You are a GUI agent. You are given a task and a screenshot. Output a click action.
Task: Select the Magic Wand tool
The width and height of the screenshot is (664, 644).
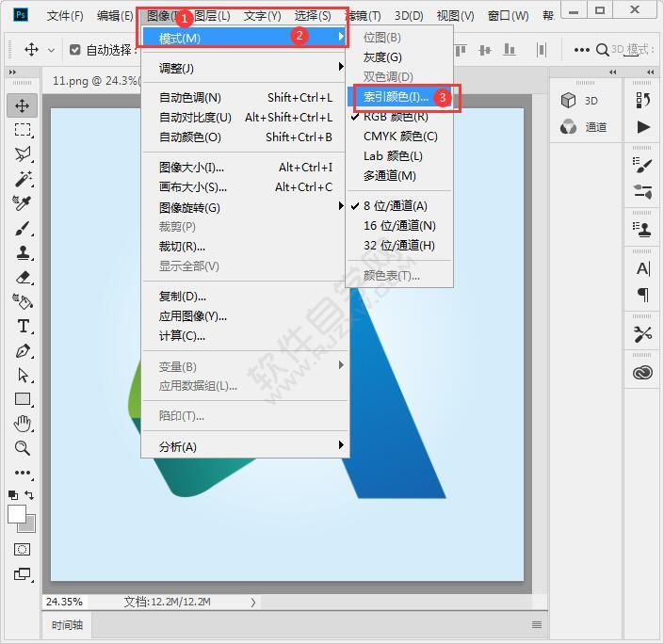(23, 179)
